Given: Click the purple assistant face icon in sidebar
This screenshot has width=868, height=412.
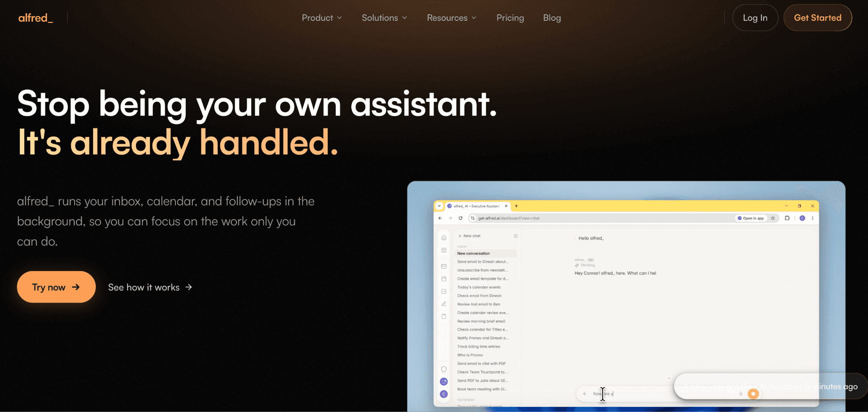Looking at the screenshot, I should 444,381.
